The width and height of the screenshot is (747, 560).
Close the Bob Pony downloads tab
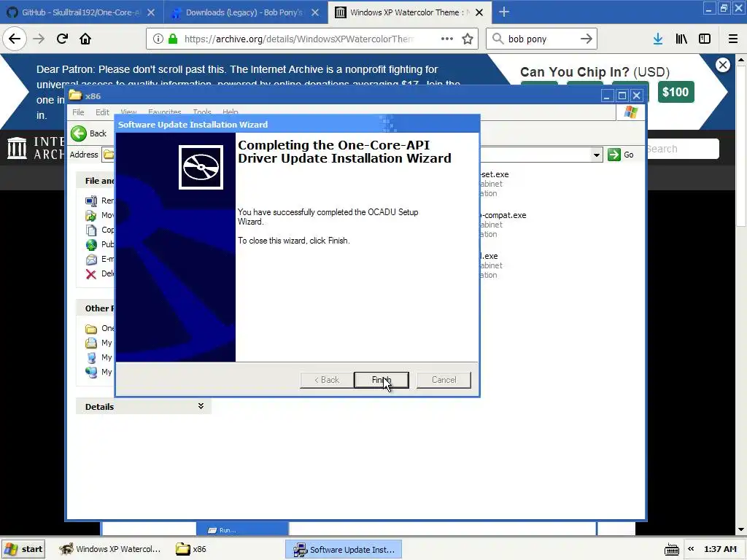315,12
